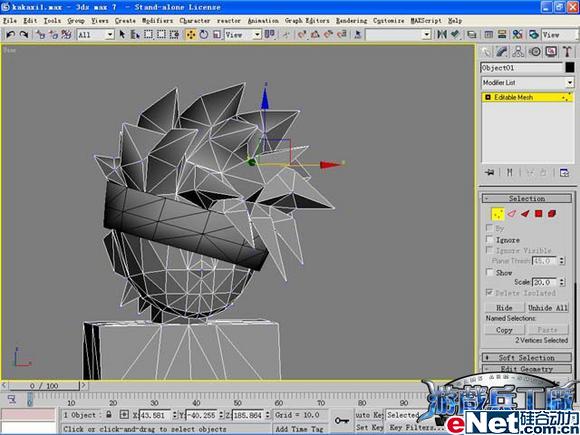Open the All selection filter dropdown
This screenshot has height=435, width=580.
click(x=95, y=35)
